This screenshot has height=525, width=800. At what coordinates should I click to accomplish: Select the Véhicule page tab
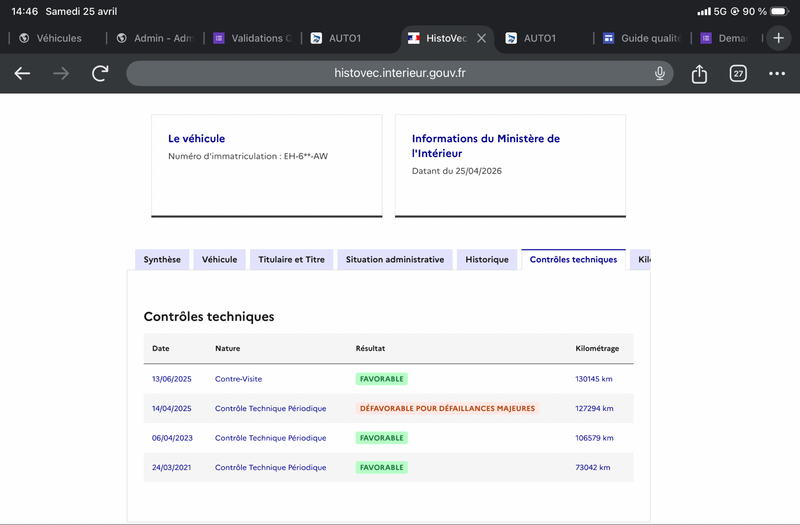tap(220, 260)
